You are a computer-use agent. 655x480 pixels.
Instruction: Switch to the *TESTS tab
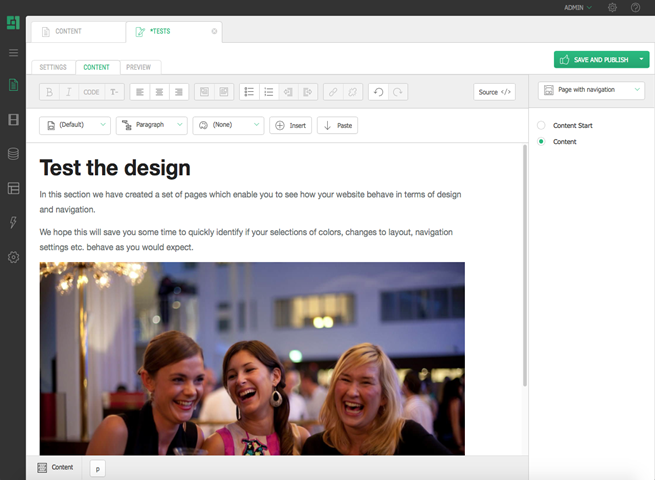point(174,31)
